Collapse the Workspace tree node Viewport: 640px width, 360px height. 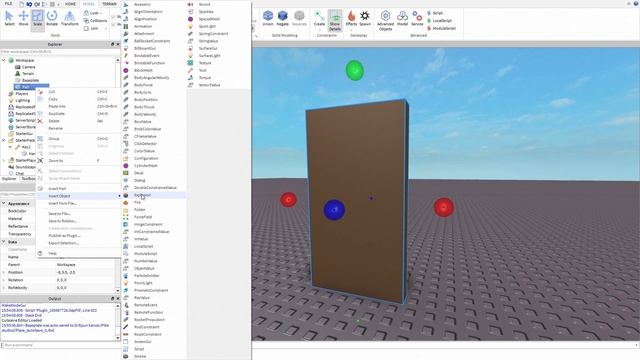(x=4, y=60)
